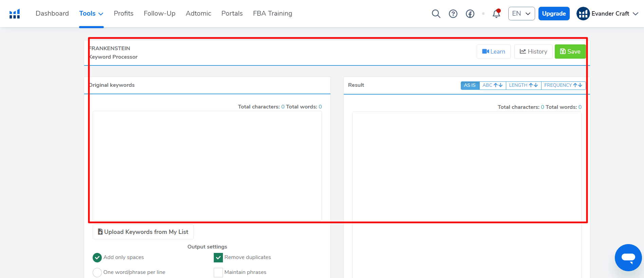Sort results by ABC order
This screenshot has height=278, width=644.
493,85
